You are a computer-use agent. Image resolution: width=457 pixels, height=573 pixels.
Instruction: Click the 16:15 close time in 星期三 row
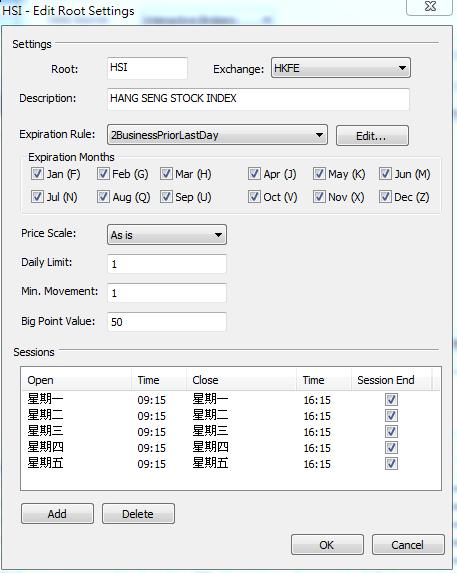click(317, 432)
